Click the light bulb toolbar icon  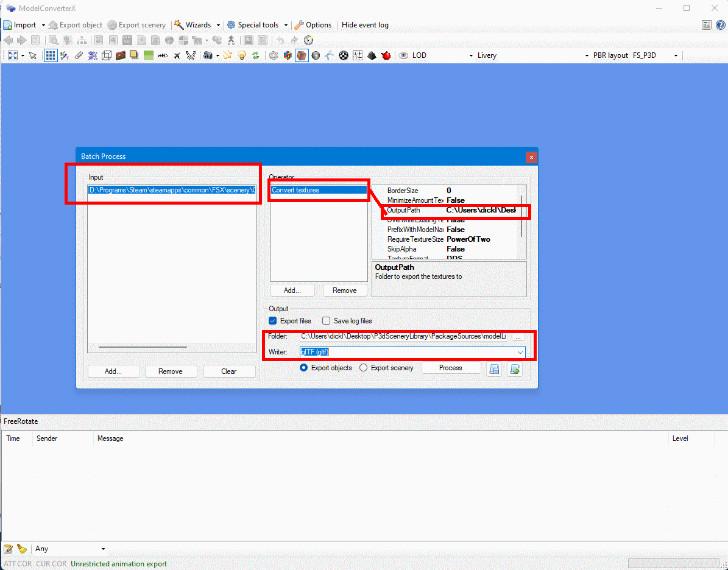(242, 55)
